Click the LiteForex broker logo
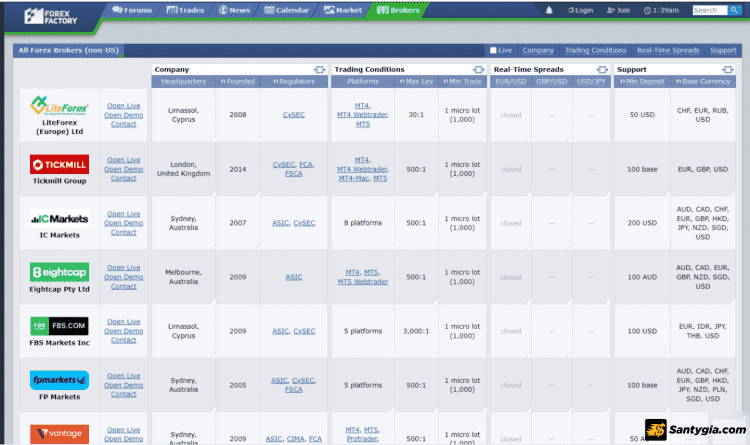 click(x=59, y=105)
